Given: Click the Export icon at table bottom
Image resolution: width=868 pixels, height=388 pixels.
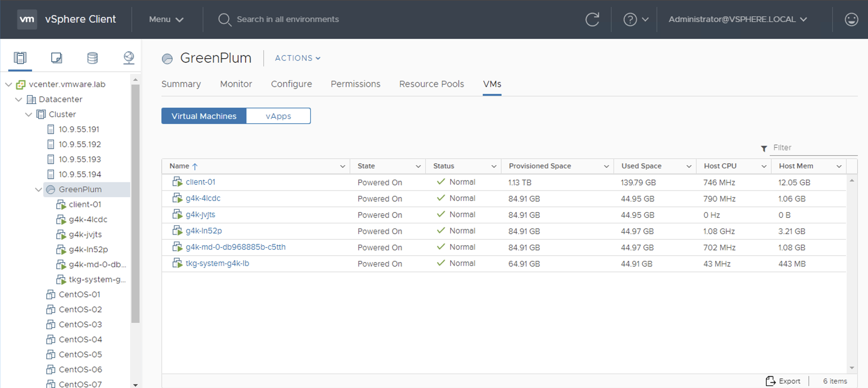Looking at the screenshot, I should click(770, 381).
